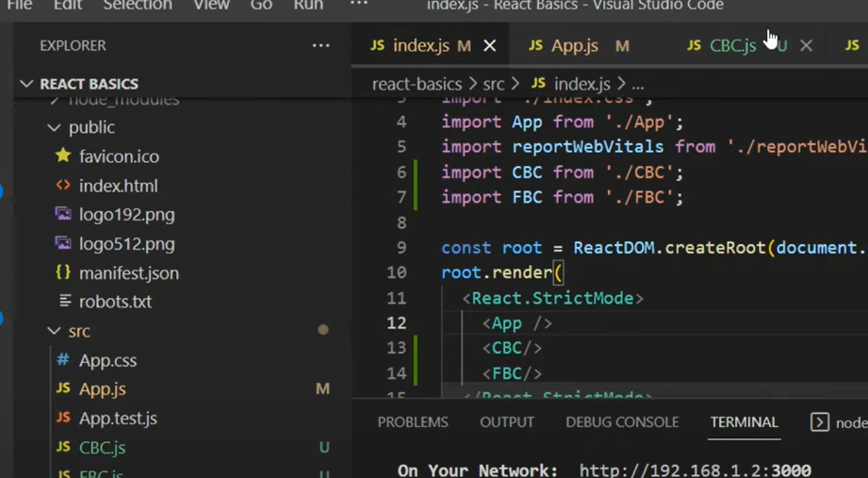Click src in the breadcrumb

(x=494, y=84)
